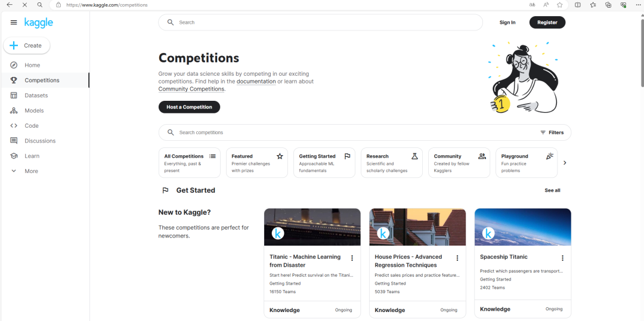Click the Learn graduation cap icon

(14, 156)
